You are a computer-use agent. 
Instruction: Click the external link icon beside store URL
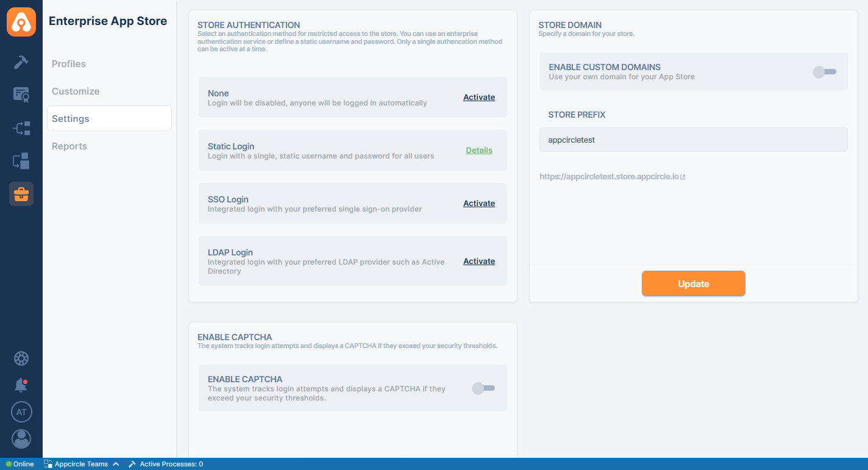(683, 177)
